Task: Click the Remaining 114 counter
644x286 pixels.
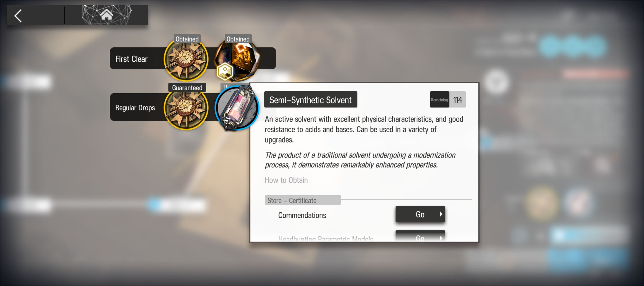Action: pos(448,100)
